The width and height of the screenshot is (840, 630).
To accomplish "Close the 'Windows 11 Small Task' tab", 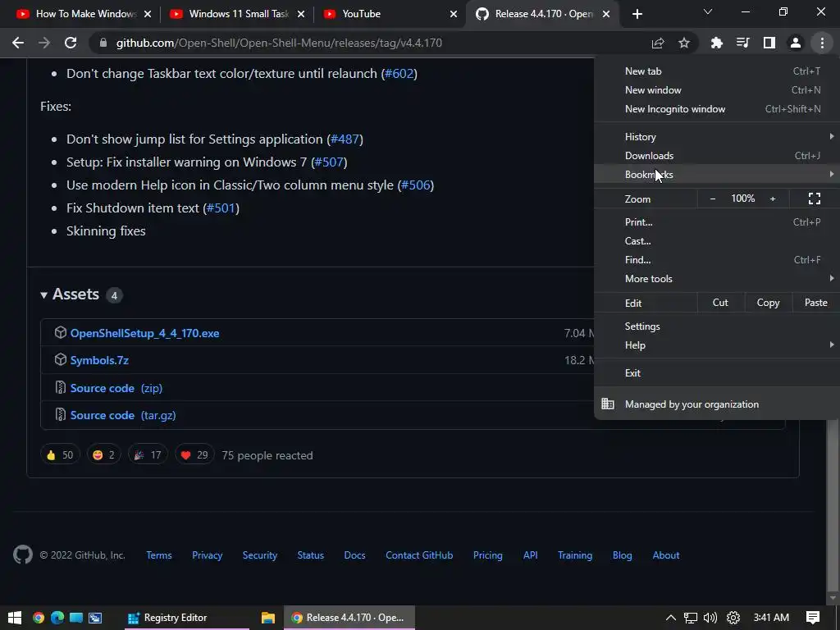I will pyautogui.click(x=301, y=14).
